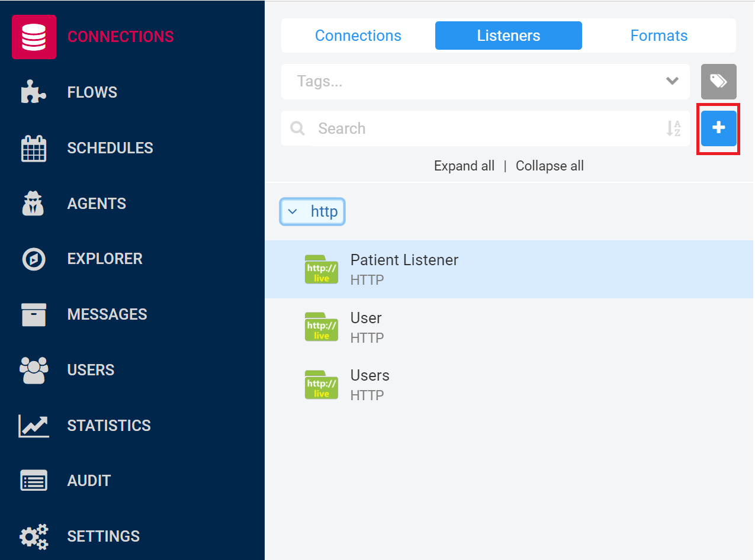Open the Tags dropdown
755x560 pixels.
[x=672, y=81]
